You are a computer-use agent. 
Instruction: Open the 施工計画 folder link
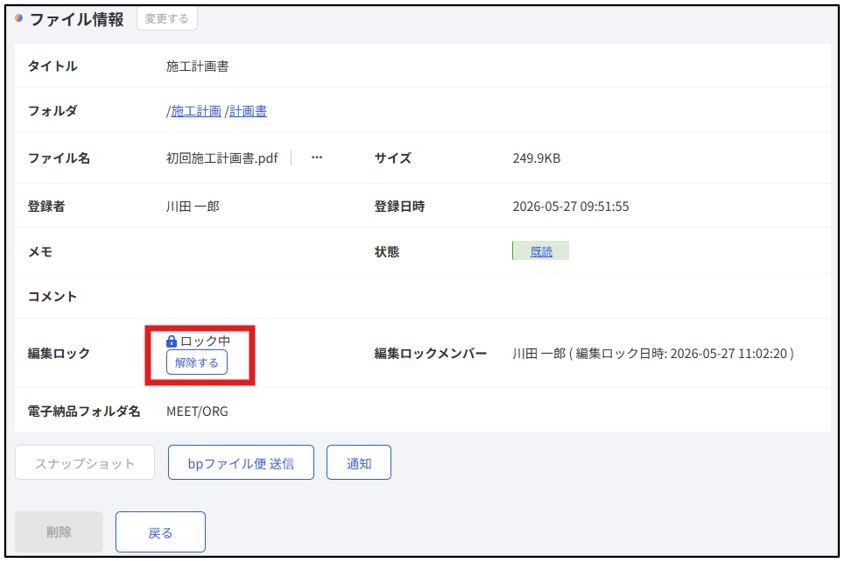(x=196, y=111)
